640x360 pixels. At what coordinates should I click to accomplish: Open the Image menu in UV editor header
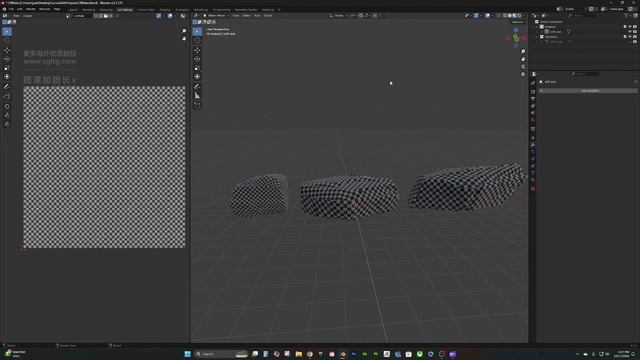tap(28, 16)
